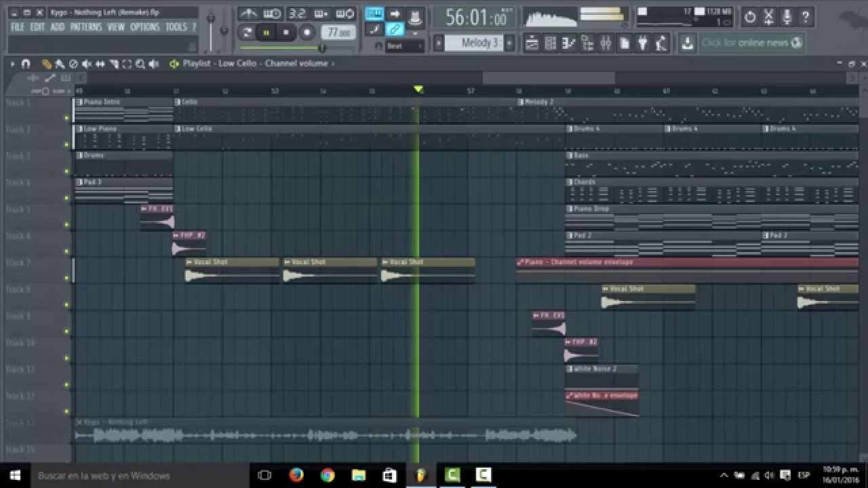Click the audio clip focus waveform icon
The width and height of the screenshot is (868, 488).
point(33,78)
